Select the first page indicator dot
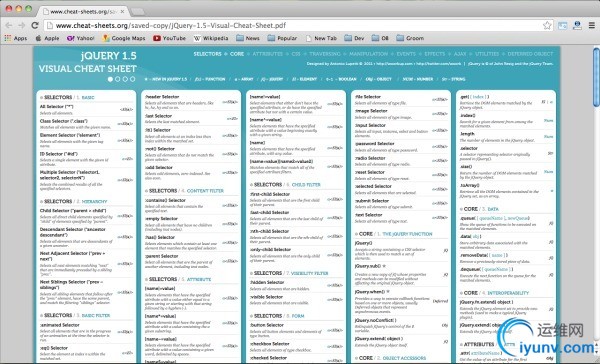 110,79
